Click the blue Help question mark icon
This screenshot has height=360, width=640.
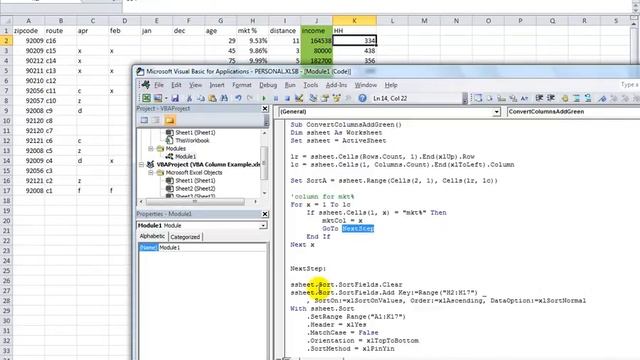point(362,98)
